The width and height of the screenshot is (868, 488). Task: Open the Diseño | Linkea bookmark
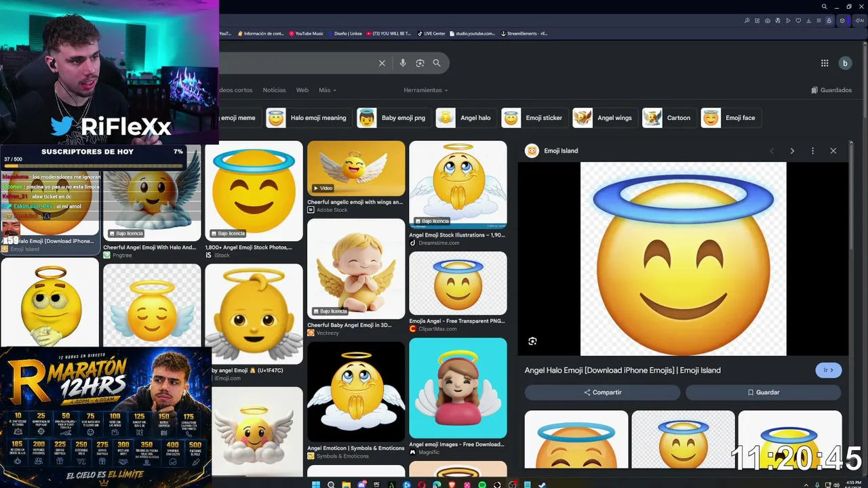click(x=345, y=33)
